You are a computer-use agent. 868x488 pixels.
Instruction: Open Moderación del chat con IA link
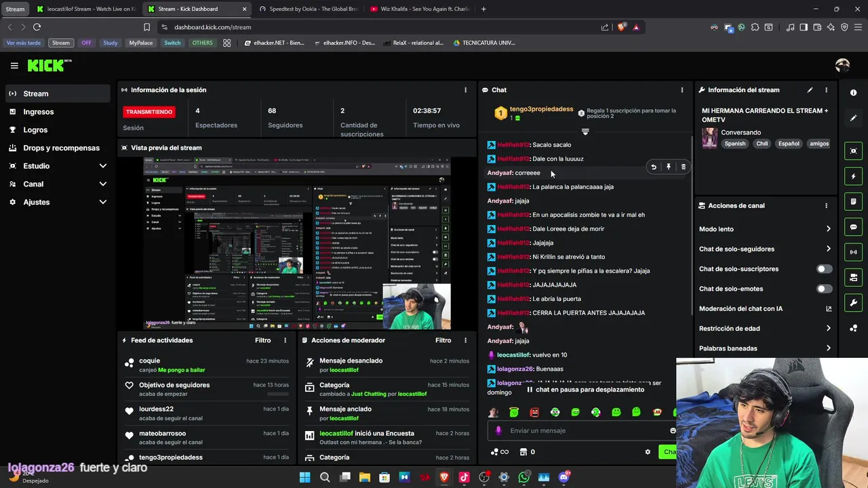tap(765, 308)
